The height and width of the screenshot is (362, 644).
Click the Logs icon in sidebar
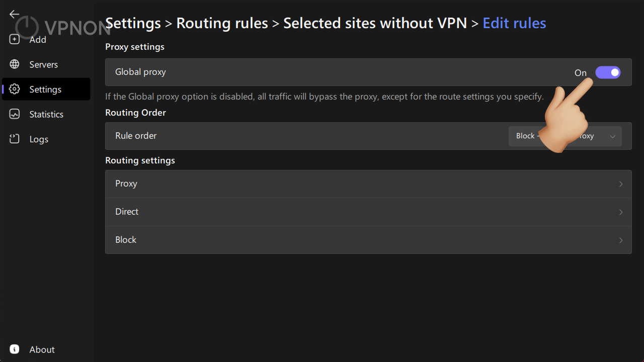[x=15, y=139]
